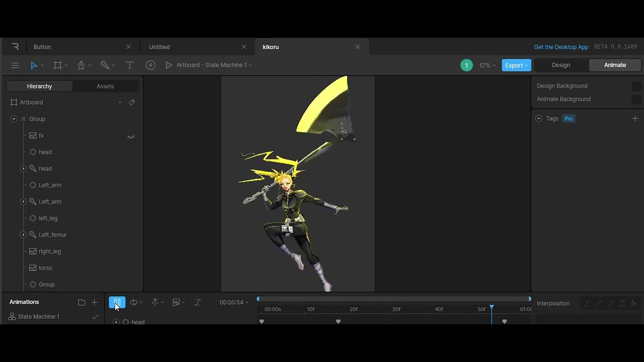
Task: Collapse the top Group node
Action: coord(14,119)
